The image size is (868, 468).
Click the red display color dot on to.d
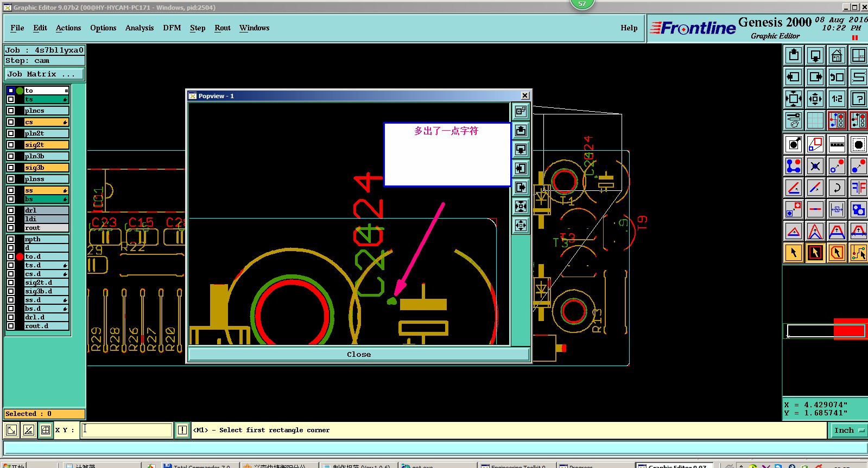[x=20, y=257]
